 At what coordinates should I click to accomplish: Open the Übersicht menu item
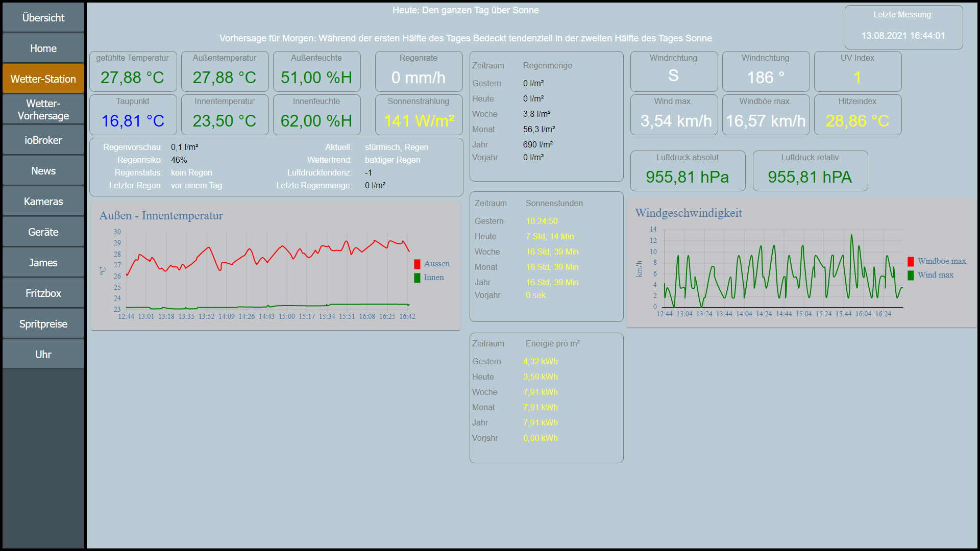pyautogui.click(x=43, y=18)
